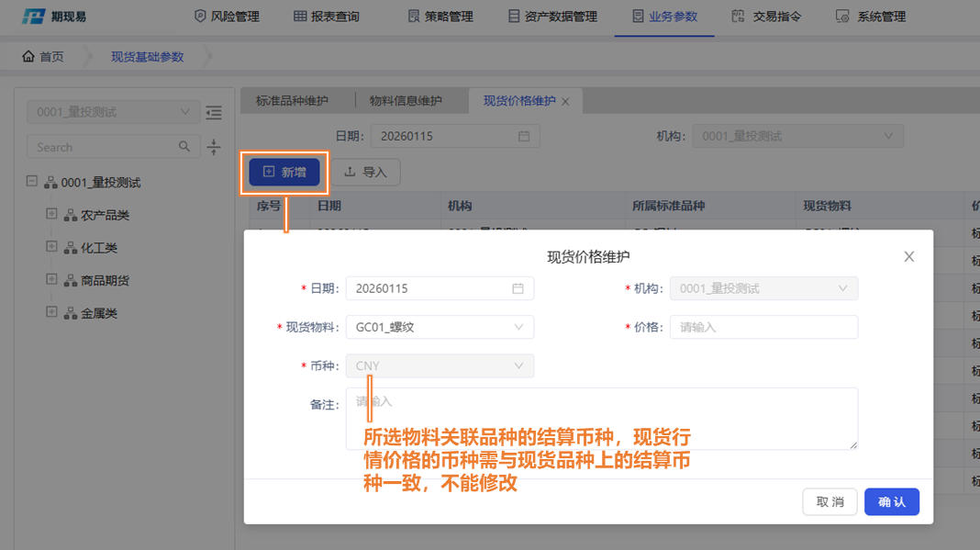Open calendar picker in filter date field
This screenshot has height=550, width=980.
[524, 136]
